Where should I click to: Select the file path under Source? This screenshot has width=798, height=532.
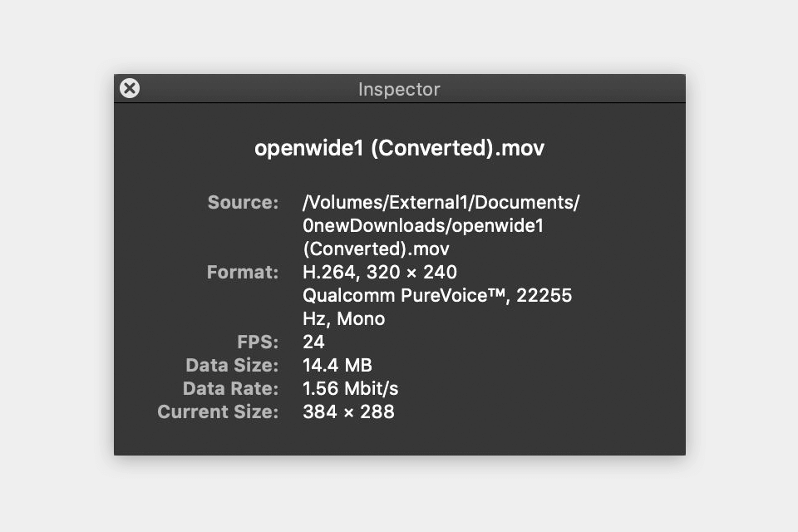(441, 202)
